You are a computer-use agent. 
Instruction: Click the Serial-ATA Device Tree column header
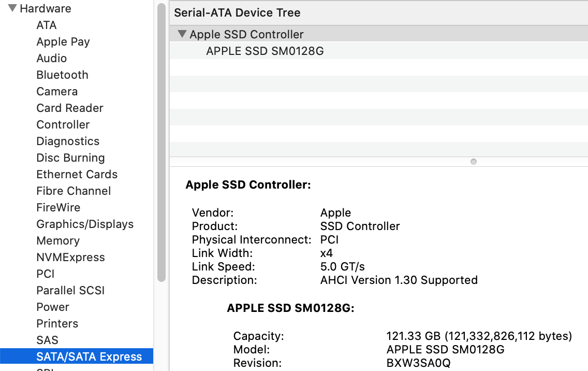click(379, 13)
